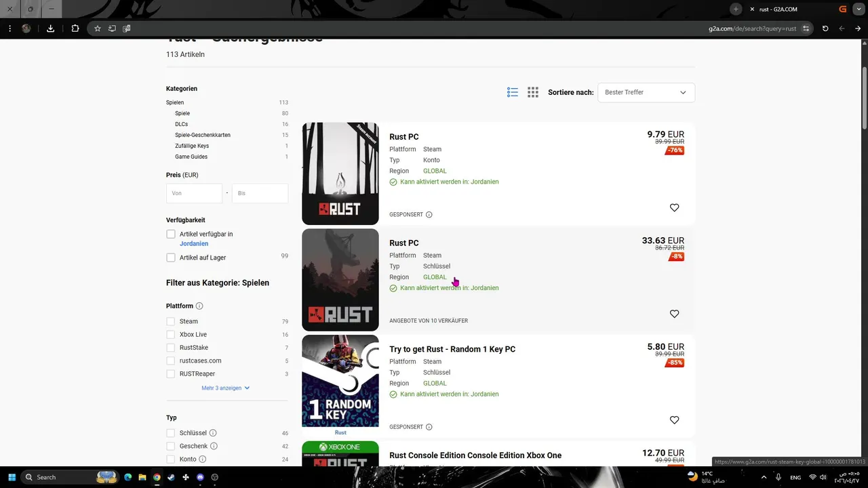Open browser downloads icon
The image size is (868, 488).
click(50, 28)
